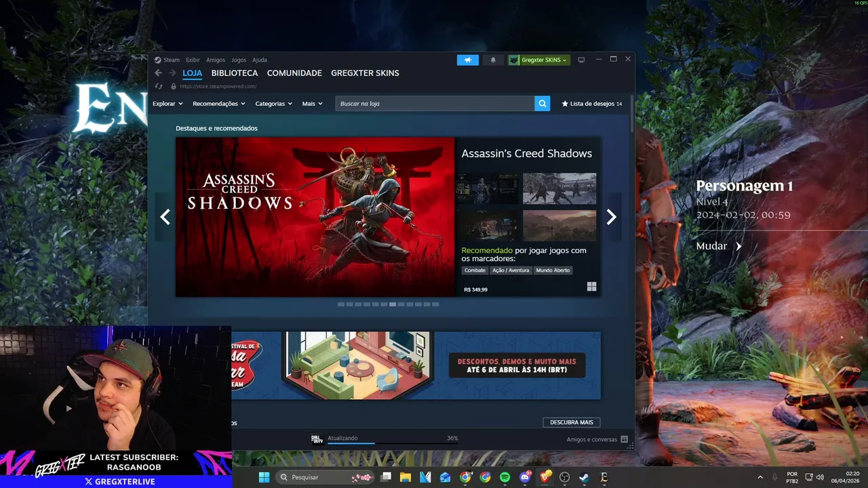Click the Assassin's Creed Shadows title
868x488 pixels.
pos(527,154)
